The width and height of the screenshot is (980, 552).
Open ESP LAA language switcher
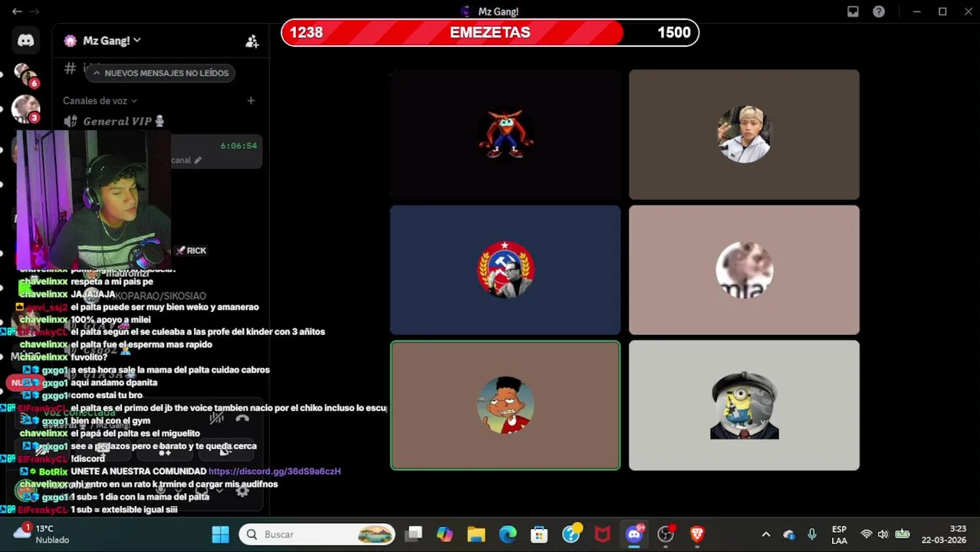(x=839, y=534)
